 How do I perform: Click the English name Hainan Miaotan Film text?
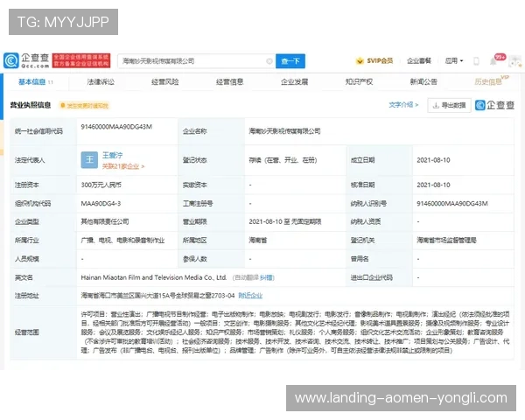click(x=154, y=277)
